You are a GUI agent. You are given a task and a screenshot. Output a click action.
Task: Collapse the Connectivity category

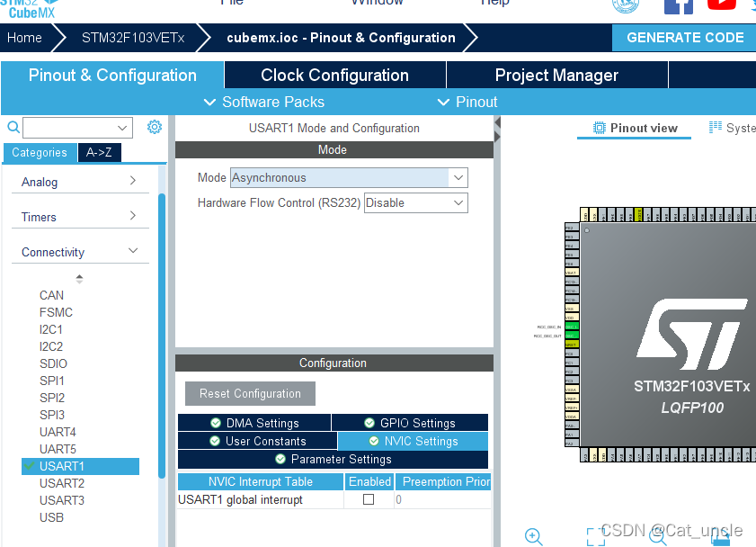pos(80,252)
